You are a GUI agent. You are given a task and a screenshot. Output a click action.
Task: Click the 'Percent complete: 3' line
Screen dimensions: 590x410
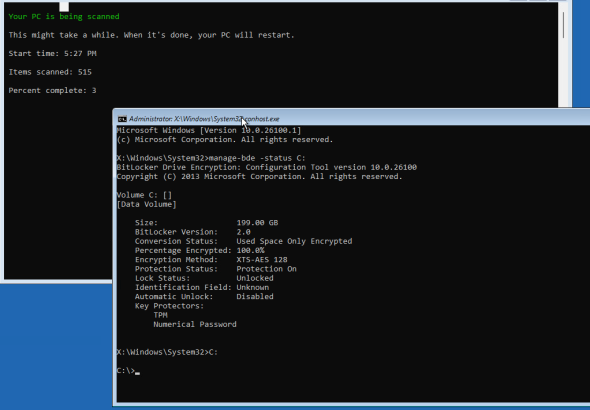click(x=52, y=90)
